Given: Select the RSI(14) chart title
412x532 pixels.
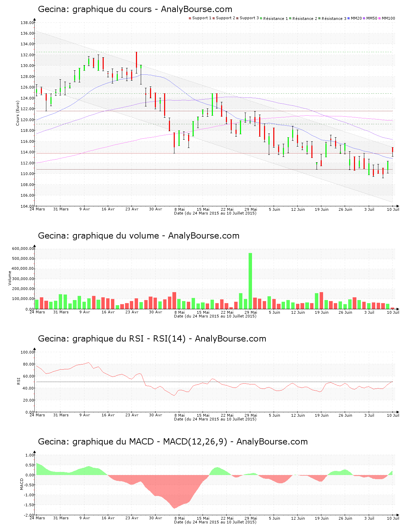Looking at the screenshot, I should [152, 339].
